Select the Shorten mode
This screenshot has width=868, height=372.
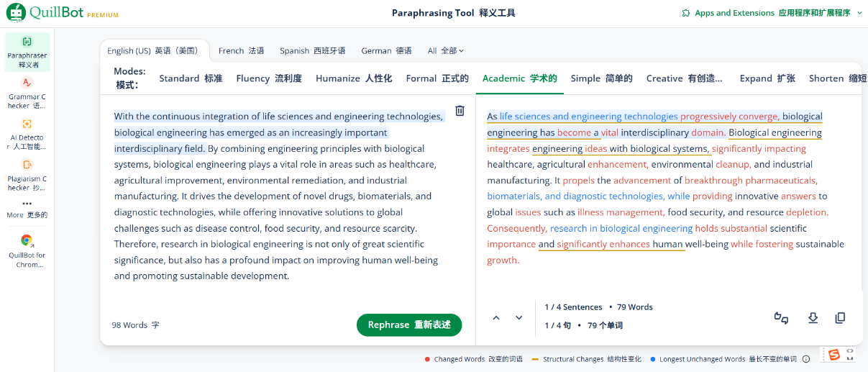tap(838, 78)
